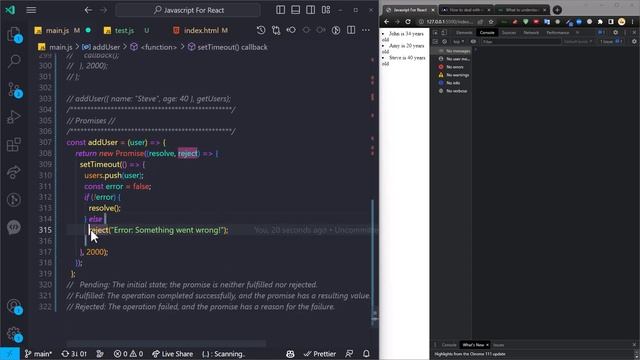Click the split editor right icon
Viewport: 640px width, 360px height.
pyautogui.click(x=351, y=30)
